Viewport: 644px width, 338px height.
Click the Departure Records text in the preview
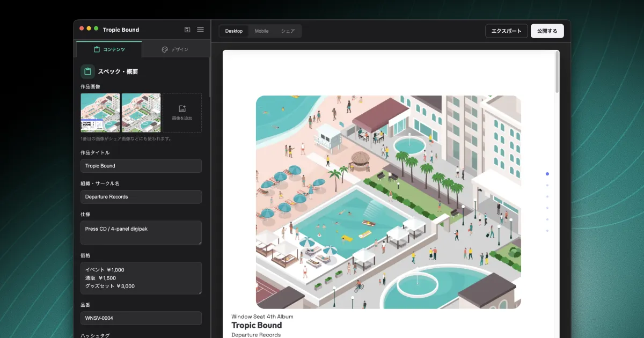click(256, 335)
